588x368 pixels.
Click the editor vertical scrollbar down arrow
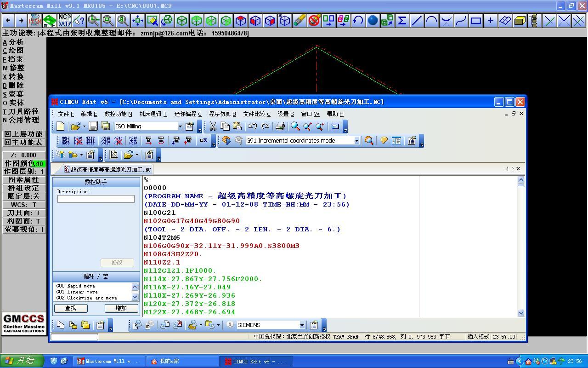[521, 313]
